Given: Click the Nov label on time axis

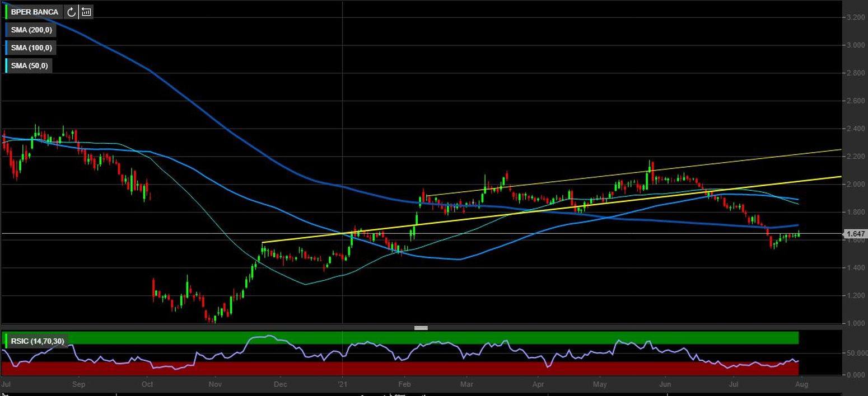Looking at the screenshot, I should point(214,385).
